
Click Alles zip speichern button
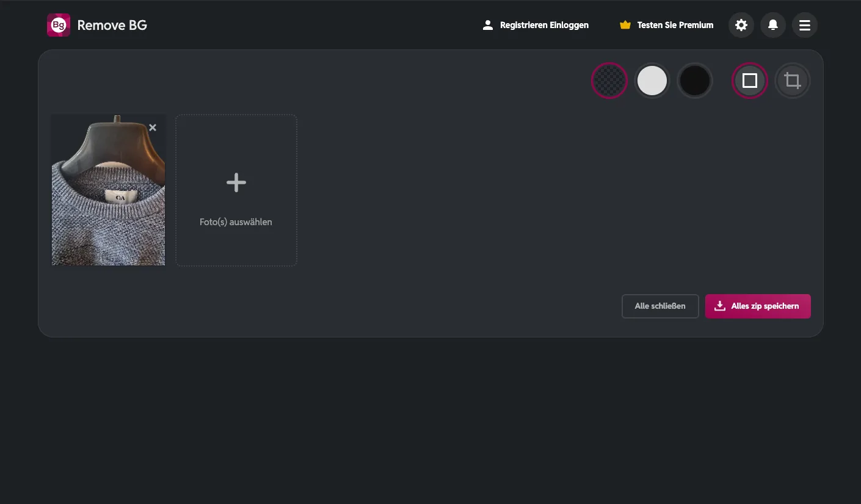click(758, 306)
